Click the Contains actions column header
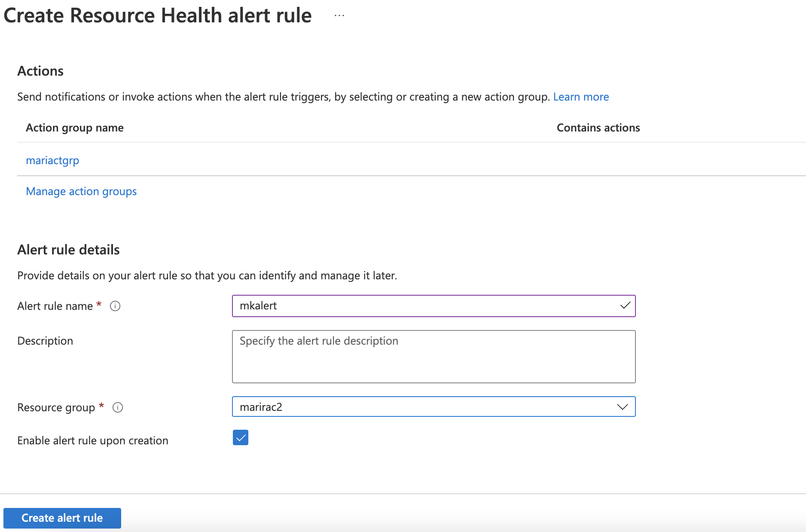The image size is (806, 532). [x=598, y=128]
